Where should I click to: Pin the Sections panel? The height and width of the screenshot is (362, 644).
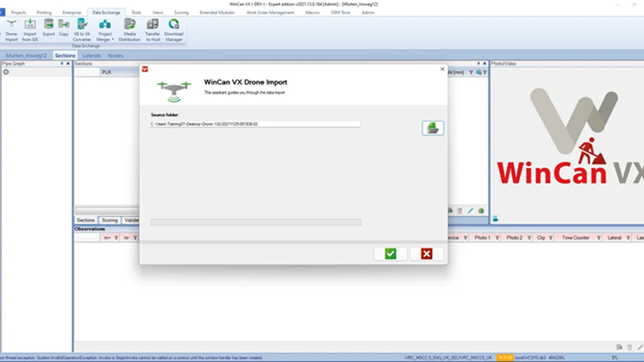478,64
